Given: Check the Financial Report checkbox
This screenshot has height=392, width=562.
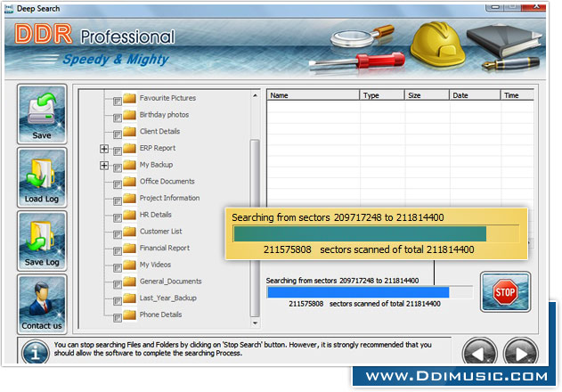Looking at the screenshot, I should pos(118,251).
